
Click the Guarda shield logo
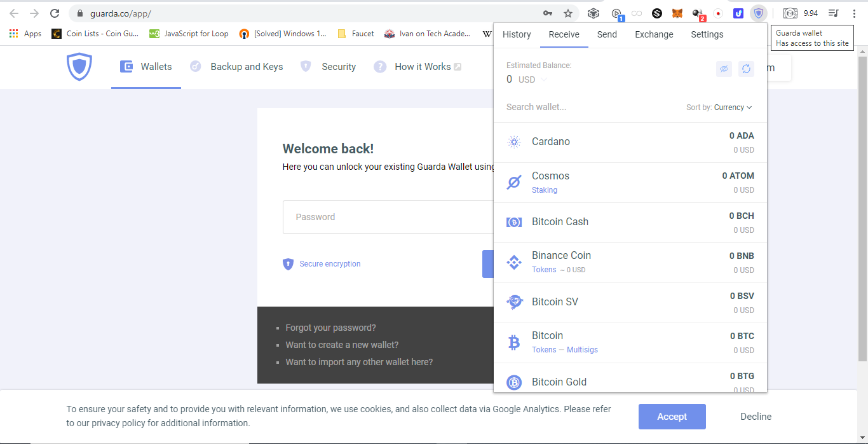[79, 67]
